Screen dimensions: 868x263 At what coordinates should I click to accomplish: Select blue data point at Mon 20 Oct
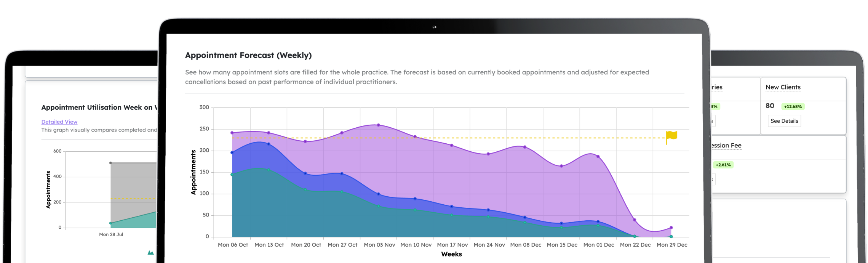(x=305, y=173)
